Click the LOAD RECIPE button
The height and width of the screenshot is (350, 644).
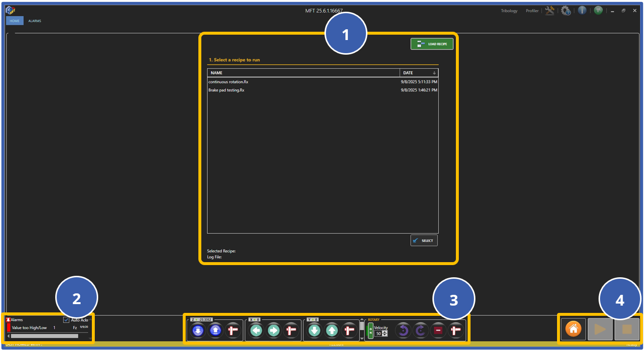coord(432,44)
